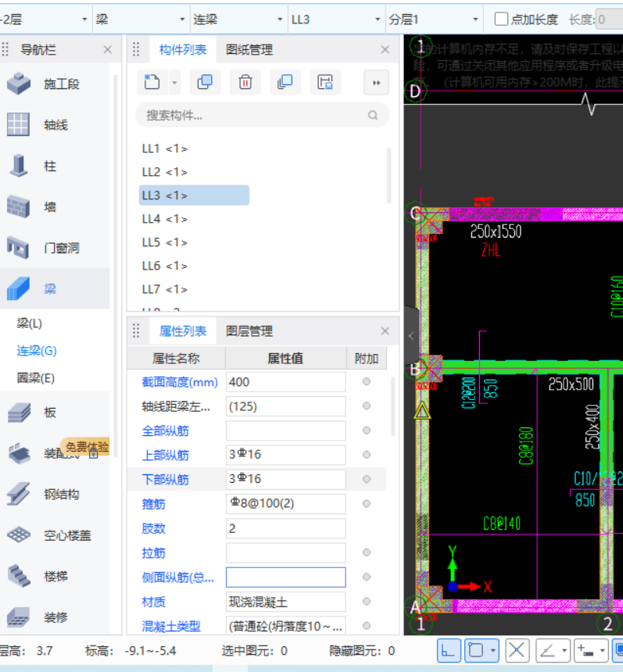The height and width of the screenshot is (672, 623).
Task: Toggle the orthogonal mode status icon
Action: tap(449, 651)
